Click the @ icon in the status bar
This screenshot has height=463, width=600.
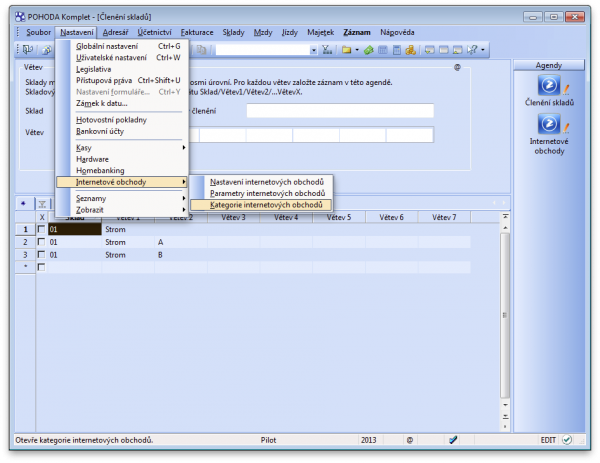[410, 440]
